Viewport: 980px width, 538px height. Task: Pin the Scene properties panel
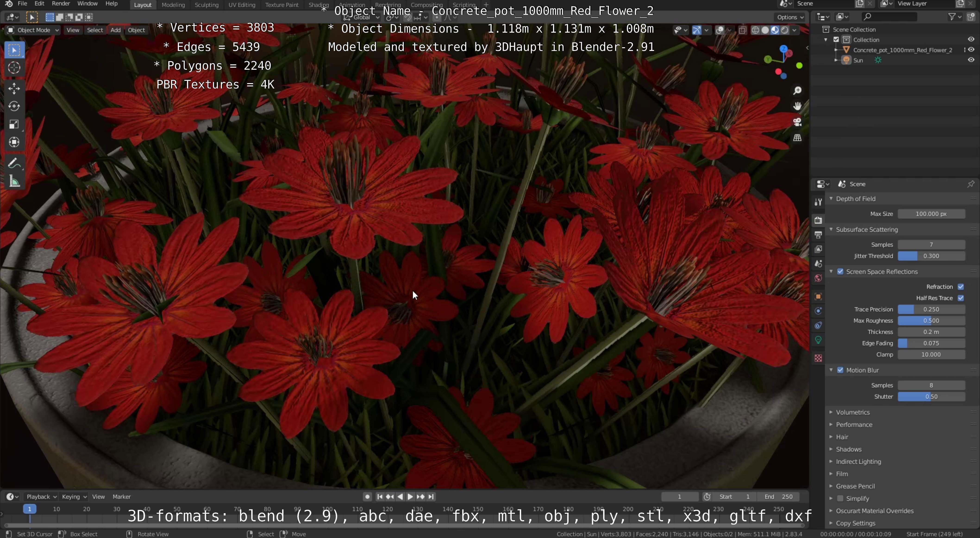coord(971,184)
